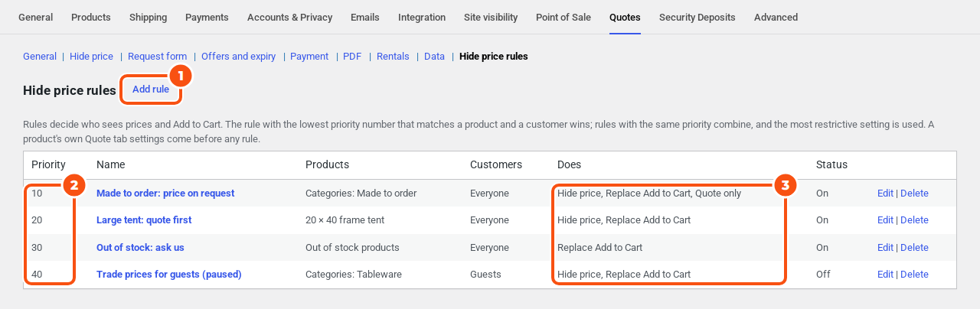Open the Shipping tab
The height and width of the screenshot is (309, 980).
click(148, 17)
